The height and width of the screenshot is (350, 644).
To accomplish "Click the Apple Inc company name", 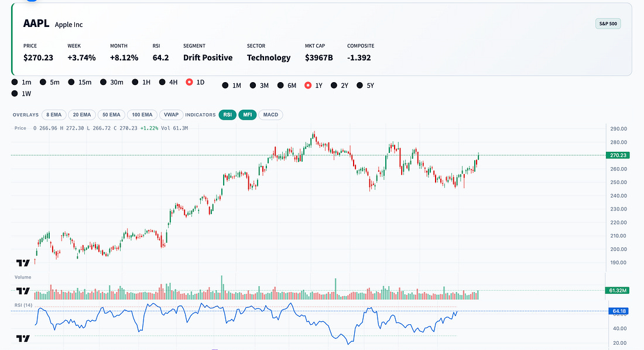I will (68, 25).
